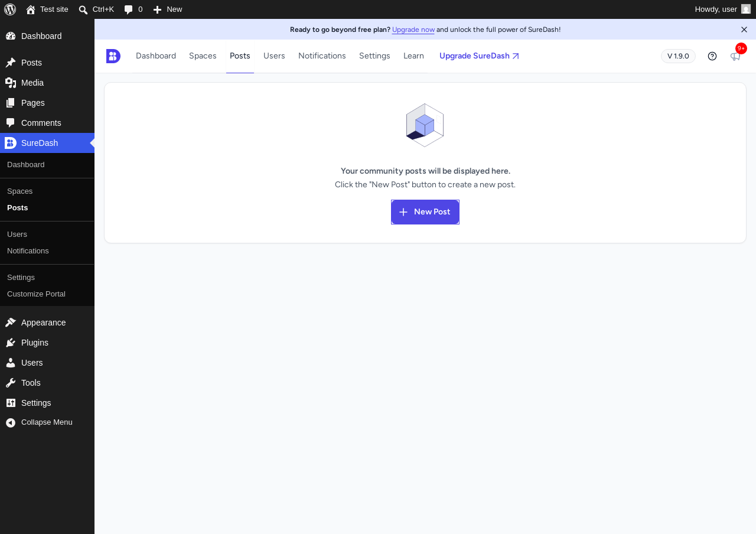Switch to Users tab in SureDash header

[274, 56]
